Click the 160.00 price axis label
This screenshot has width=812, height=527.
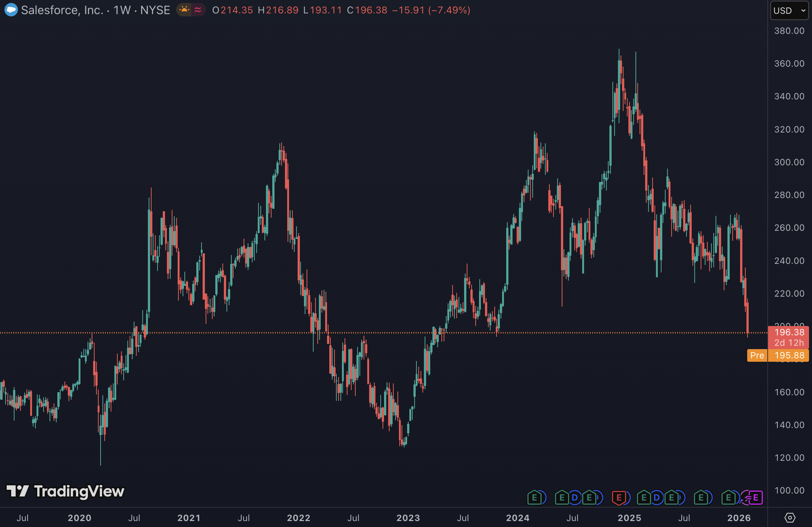pyautogui.click(x=789, y=392)
